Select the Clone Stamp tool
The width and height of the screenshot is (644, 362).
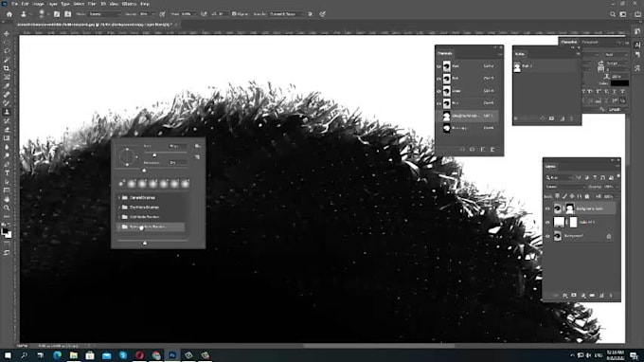pyautogui.click(x=7, y=112)
